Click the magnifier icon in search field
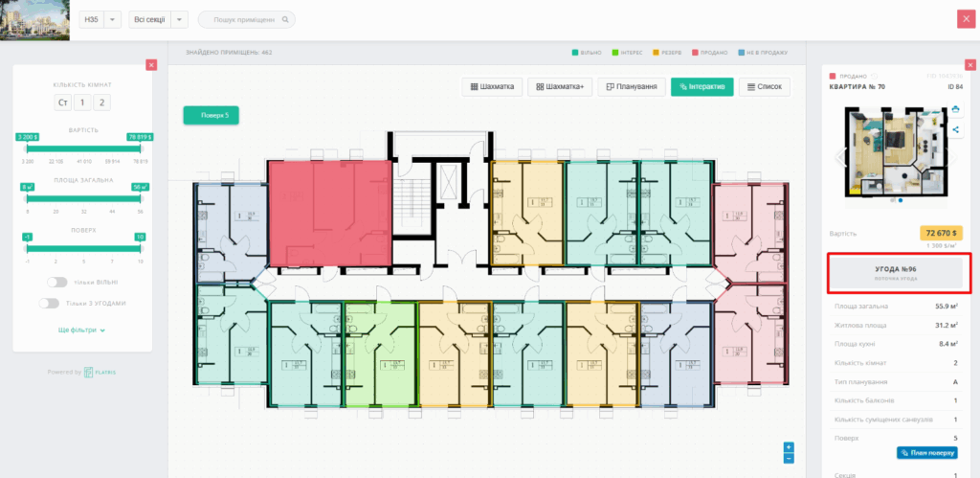 coord(285,20)
